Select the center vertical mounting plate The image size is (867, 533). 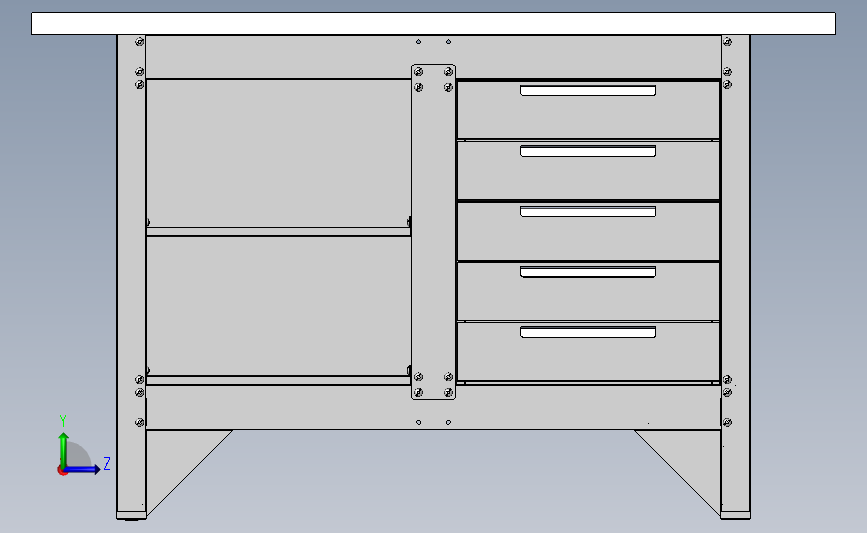pyautogui.click(x=434, y=232)
